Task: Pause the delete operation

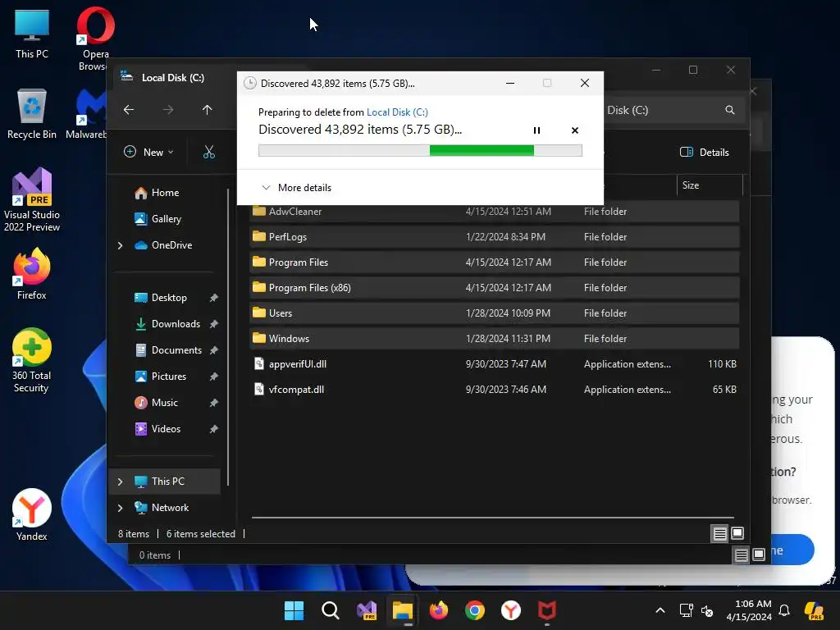Action: coord(536,130)
